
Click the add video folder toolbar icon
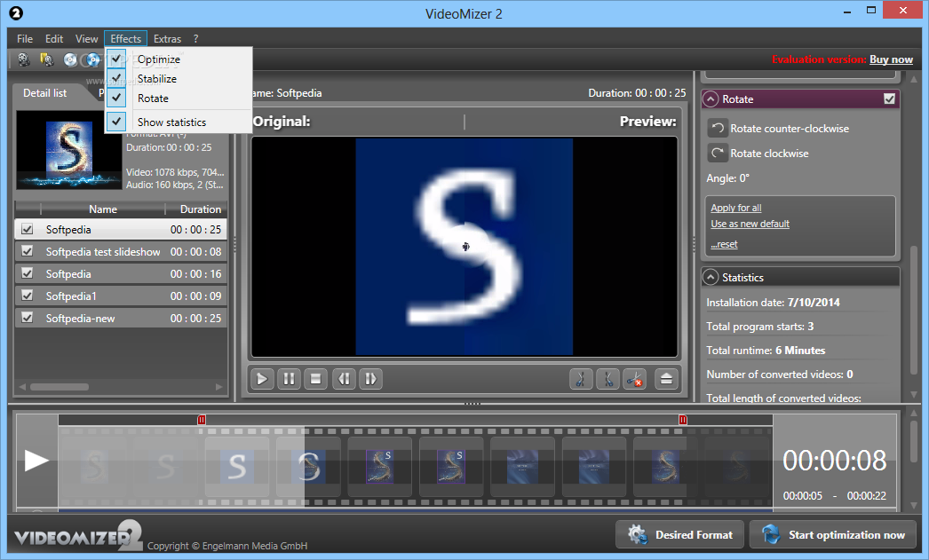pyautogui.click(x=47, y=59)
